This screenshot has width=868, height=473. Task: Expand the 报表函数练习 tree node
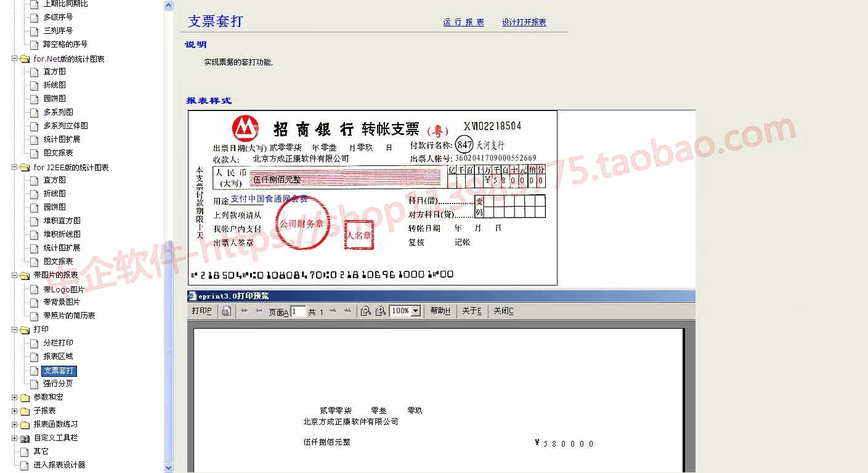pos(15,425)
